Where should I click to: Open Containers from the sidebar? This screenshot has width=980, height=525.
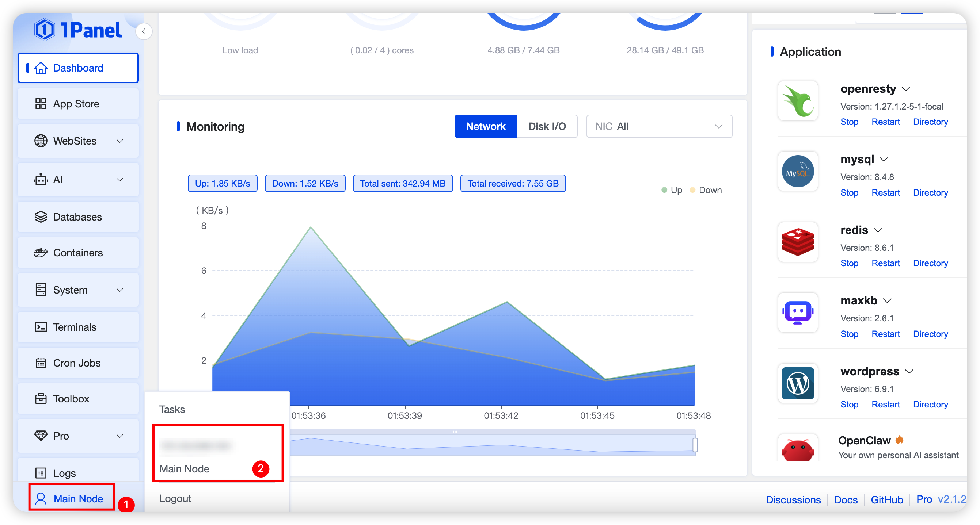click(78, 253)
